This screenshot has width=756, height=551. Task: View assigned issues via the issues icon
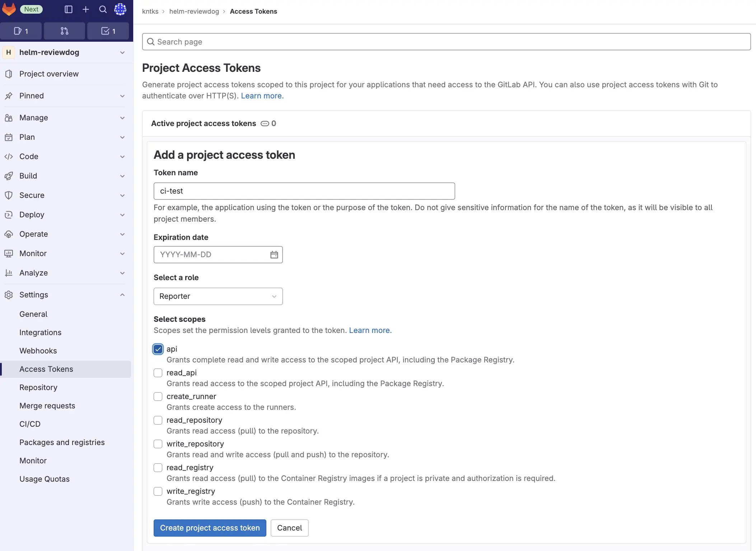[x=21, y=31]
